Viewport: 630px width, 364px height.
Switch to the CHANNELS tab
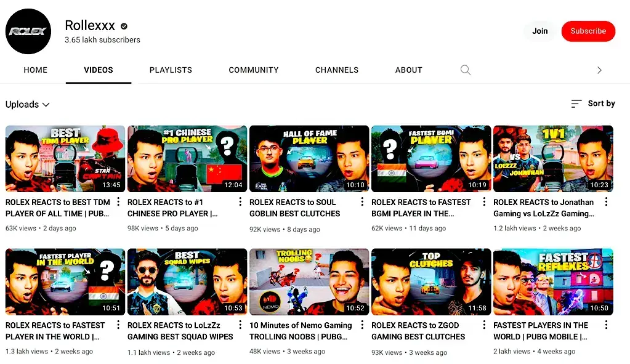tap(337, 70)
